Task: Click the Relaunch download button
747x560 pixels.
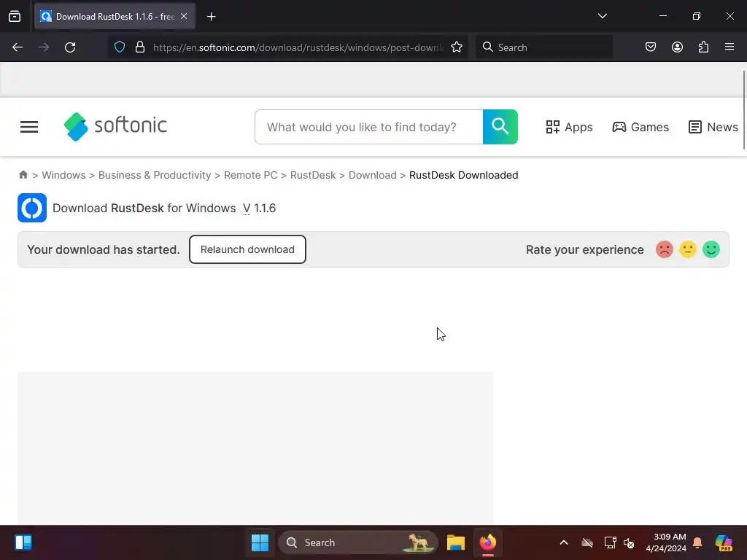Action: 247,249
